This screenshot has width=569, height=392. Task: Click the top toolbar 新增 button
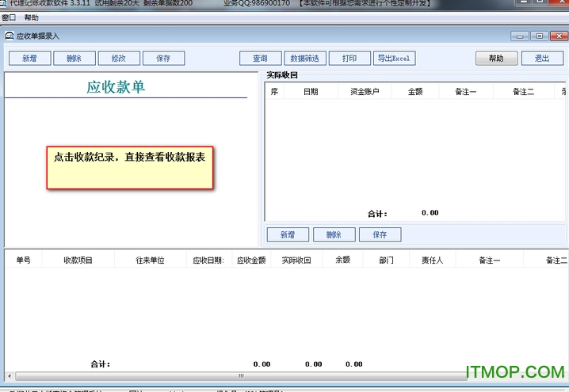click(29, 59)
